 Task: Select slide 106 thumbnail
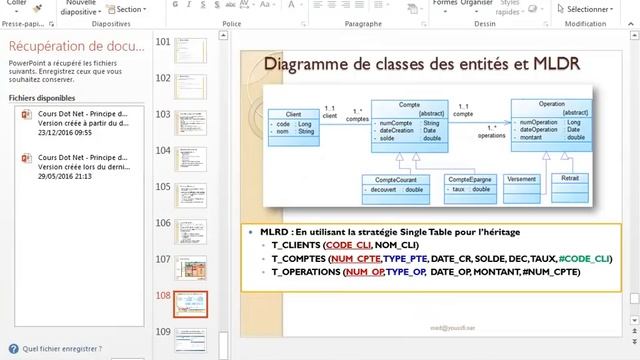[x=191, y=232]
